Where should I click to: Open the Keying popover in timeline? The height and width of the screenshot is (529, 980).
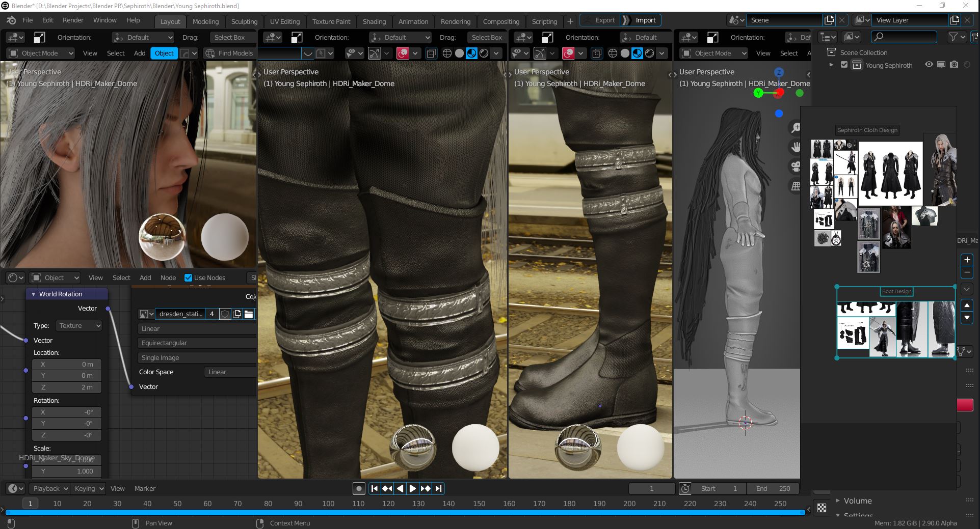click(x=88, y=488)
